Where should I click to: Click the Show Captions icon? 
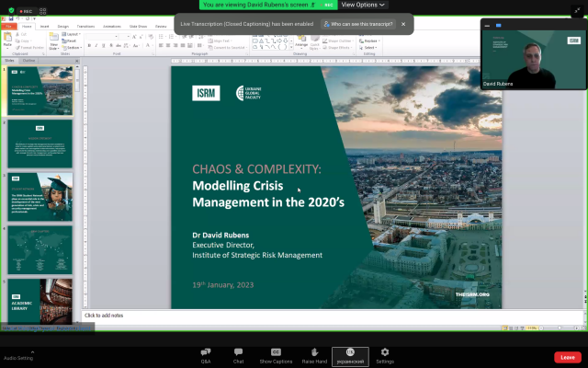coord(276,353)
